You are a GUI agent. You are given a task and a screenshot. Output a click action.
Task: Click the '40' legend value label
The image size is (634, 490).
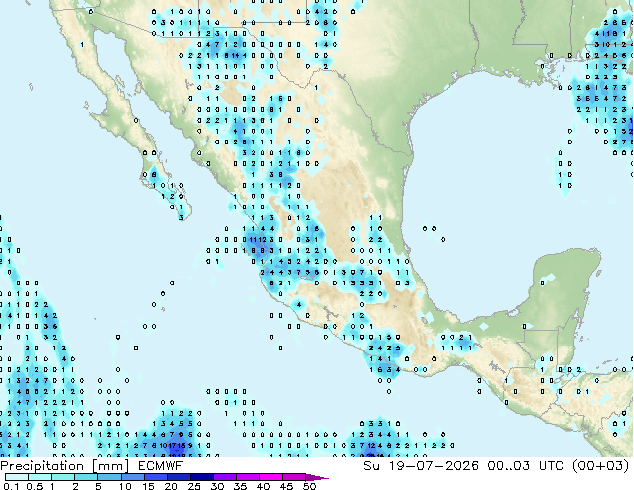click(263, 486)
